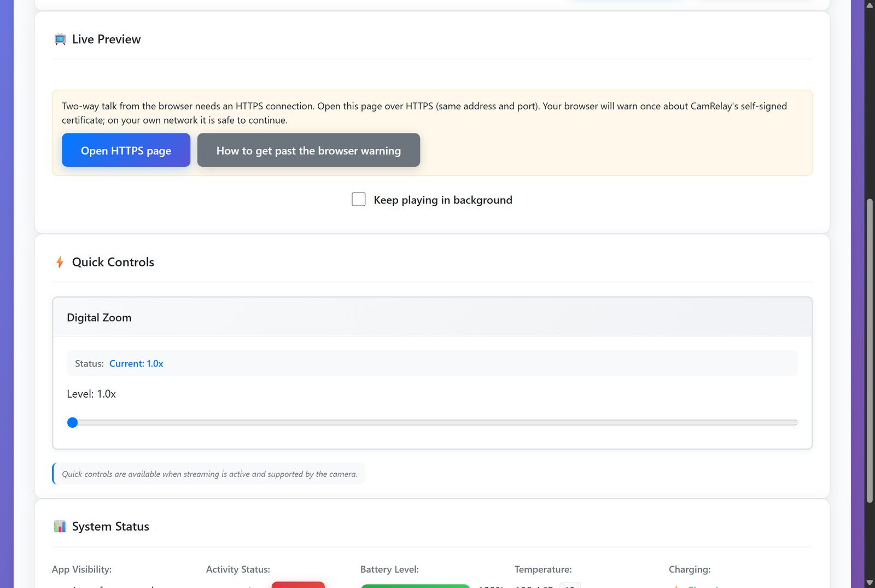Click the 'Activity Status:' label
This screenshot has width=875, height=588.
click(x=238, y=569)
